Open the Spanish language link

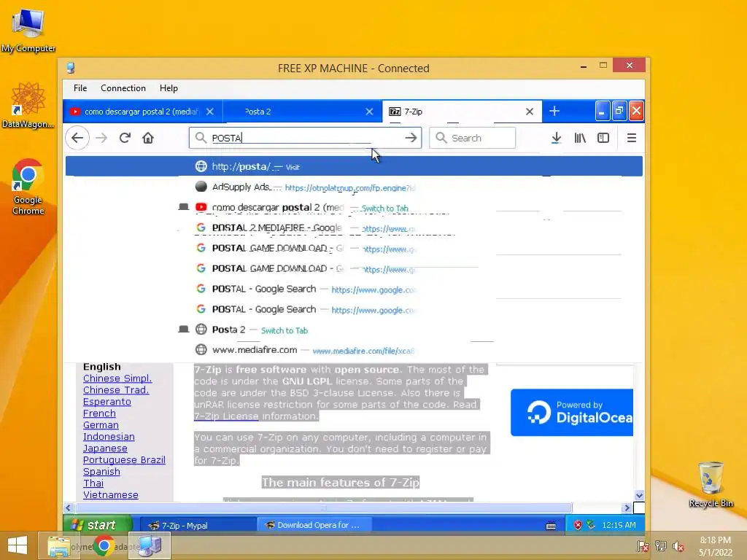pos(101,472)
